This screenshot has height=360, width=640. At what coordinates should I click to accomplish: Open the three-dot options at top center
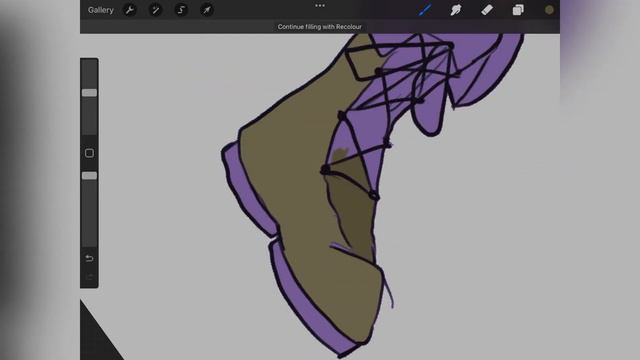[x=320, y=6]
